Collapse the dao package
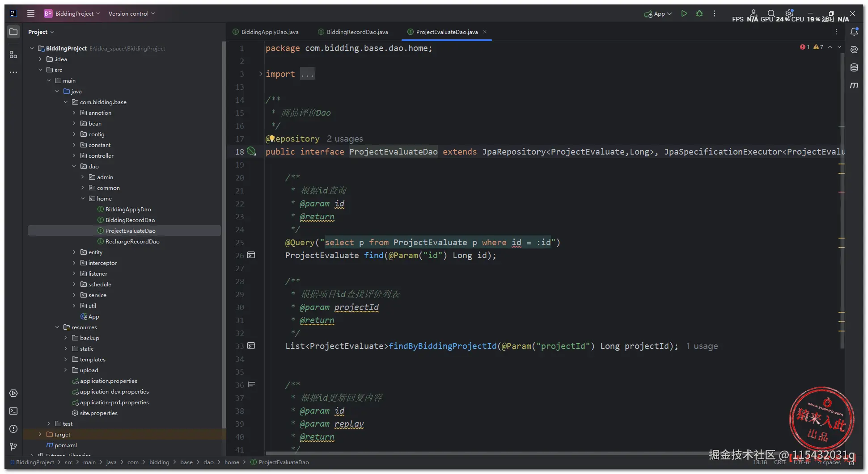 pos(74,166)
